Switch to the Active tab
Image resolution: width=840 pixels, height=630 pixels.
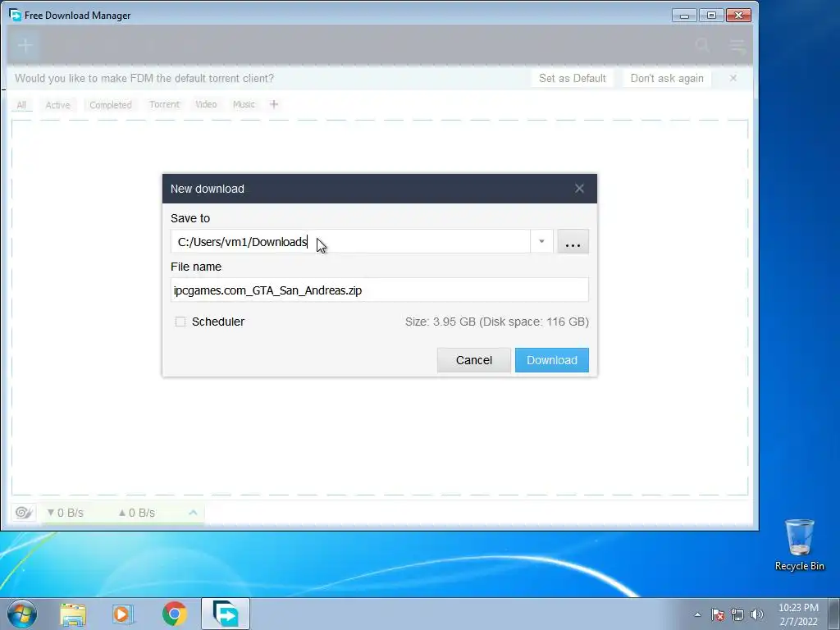click(58, 105)
